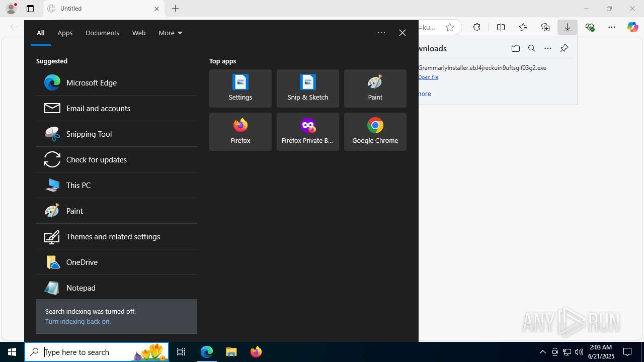This screenshot has width=644, height=362.
Task: Open Email and accounts suggestion
Action: (x=117, y=108)
